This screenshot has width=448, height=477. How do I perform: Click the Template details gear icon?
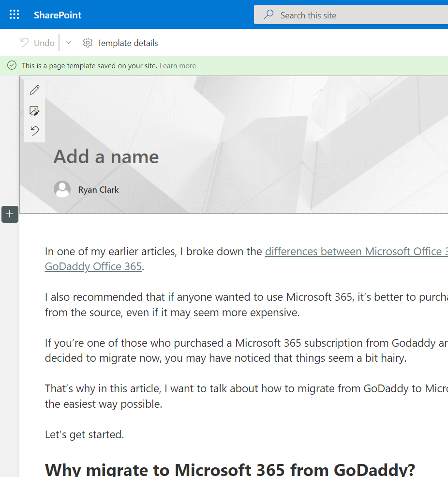pyautogui.click(x=88, y=43)
